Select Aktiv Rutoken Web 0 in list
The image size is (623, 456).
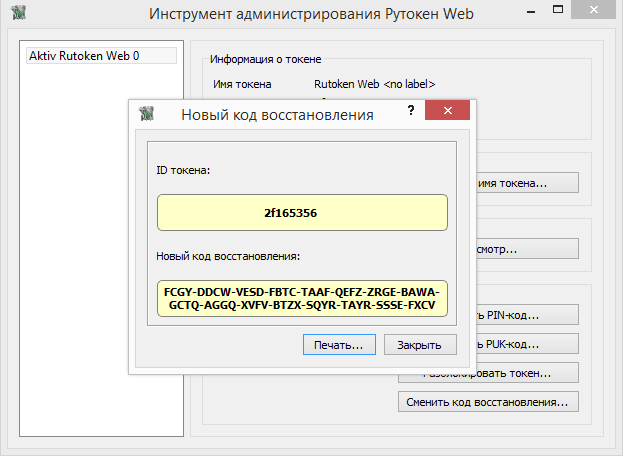pyautogui.click(x=101, y=56)
